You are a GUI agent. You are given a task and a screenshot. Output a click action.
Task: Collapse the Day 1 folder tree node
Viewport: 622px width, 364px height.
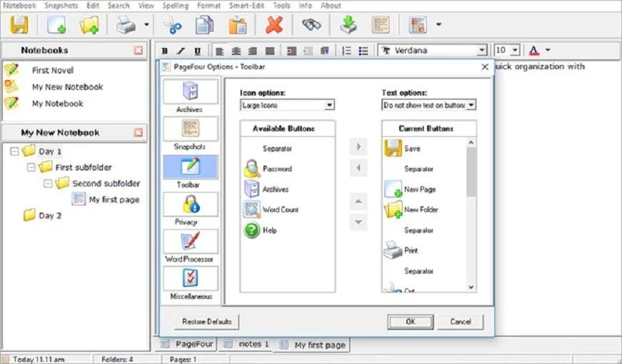point(15,151)
